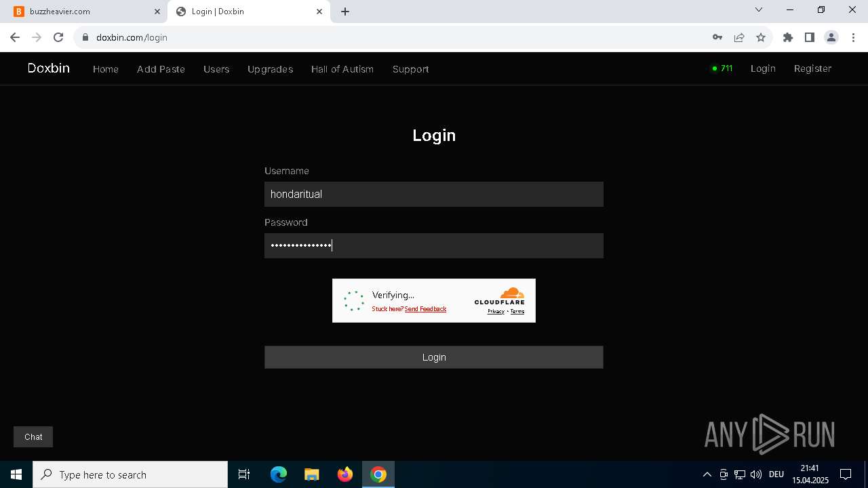Image resolution: width=868 pixels, height=488 pixels.
Task: View site information lock icon
Action: point(85,37)
